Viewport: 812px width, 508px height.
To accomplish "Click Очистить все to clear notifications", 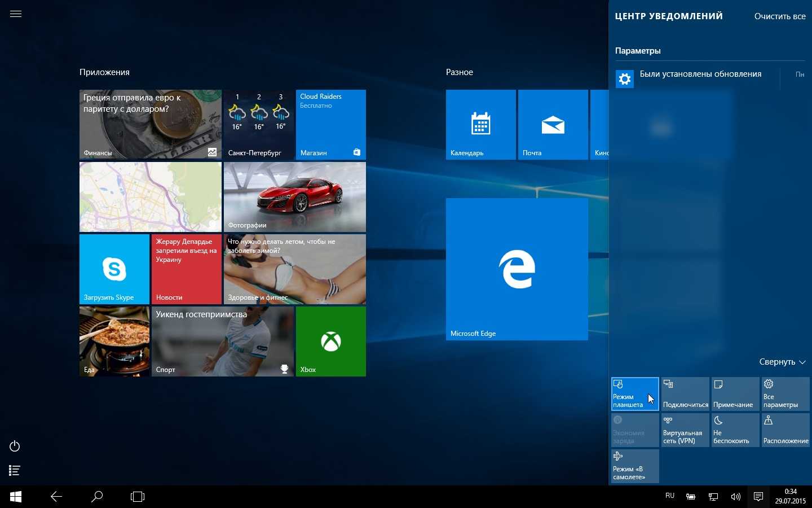I will [780, 16].
